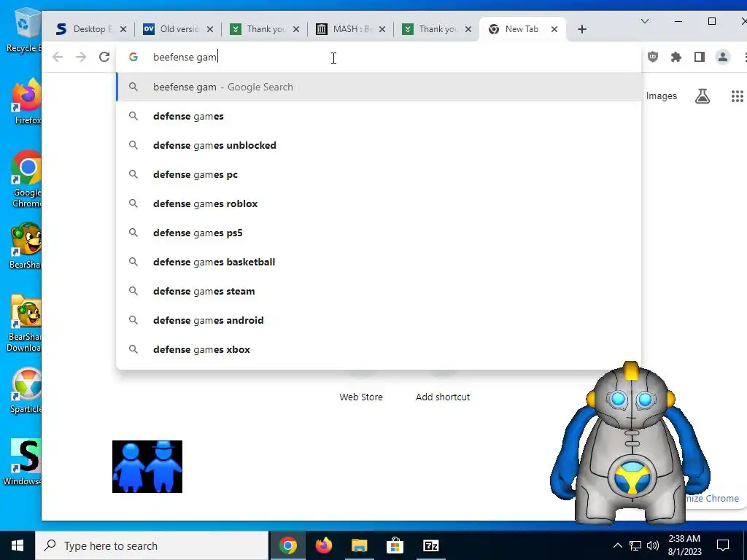
Task: Select 'defense games steam' suggestion
Action: point(379,291)
